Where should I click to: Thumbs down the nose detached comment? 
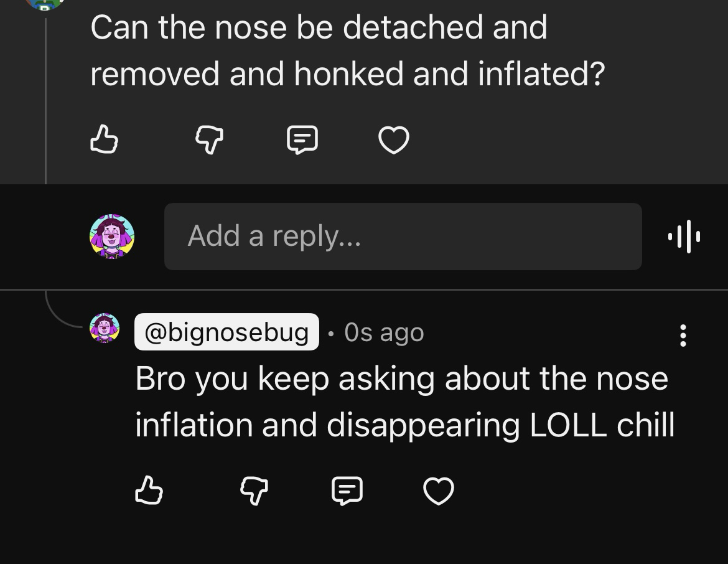[x=209, y=139]
